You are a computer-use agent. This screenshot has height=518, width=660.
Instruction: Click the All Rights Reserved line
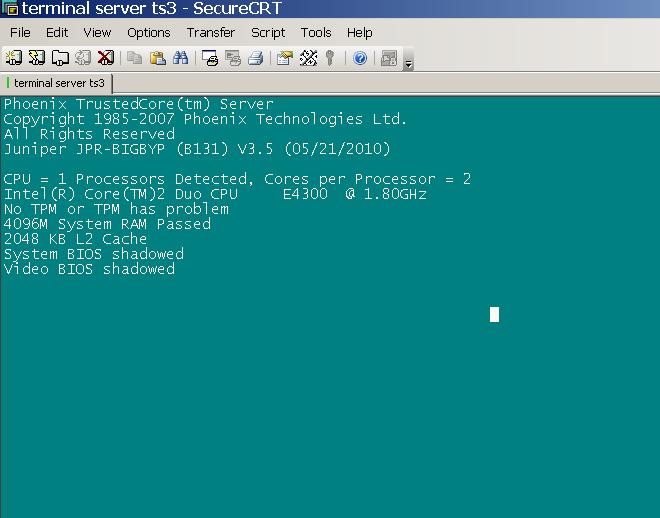point(89,134)
